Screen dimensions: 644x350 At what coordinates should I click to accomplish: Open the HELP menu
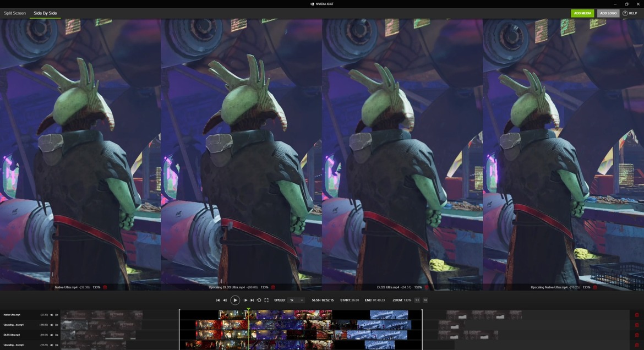(630, 13)
